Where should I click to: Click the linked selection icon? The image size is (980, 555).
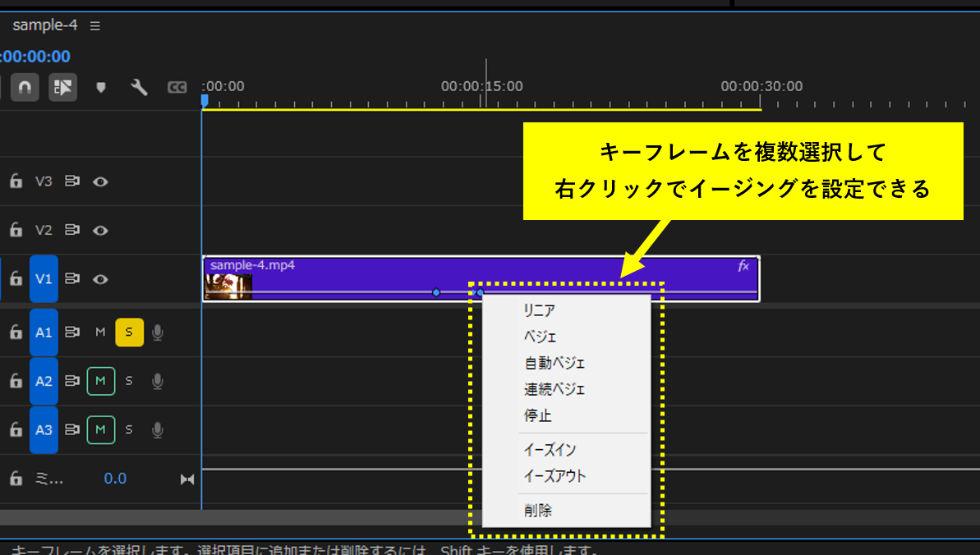62,87
